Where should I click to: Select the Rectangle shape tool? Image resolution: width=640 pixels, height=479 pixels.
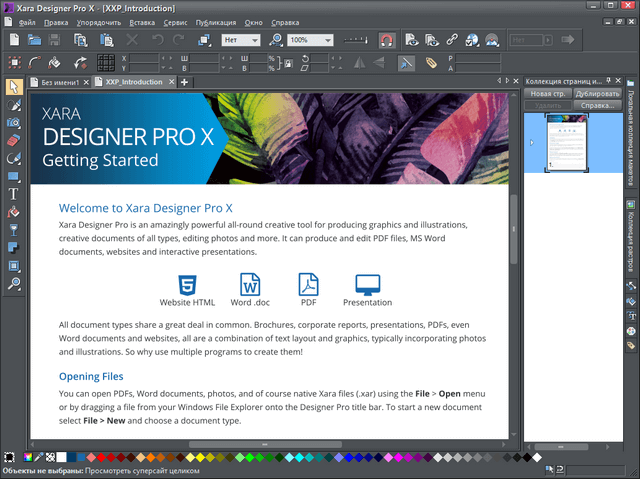[14, 176]
